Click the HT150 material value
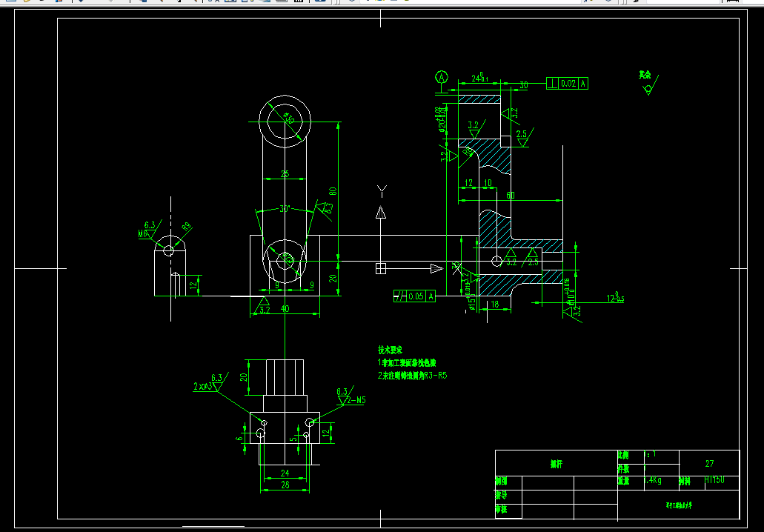 coord(715,480)
